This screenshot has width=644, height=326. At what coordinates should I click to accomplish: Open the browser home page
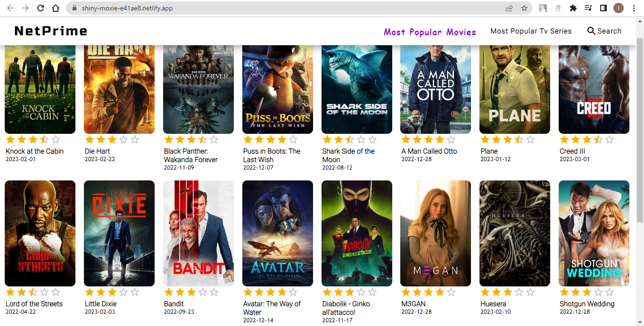coord(56,8)
